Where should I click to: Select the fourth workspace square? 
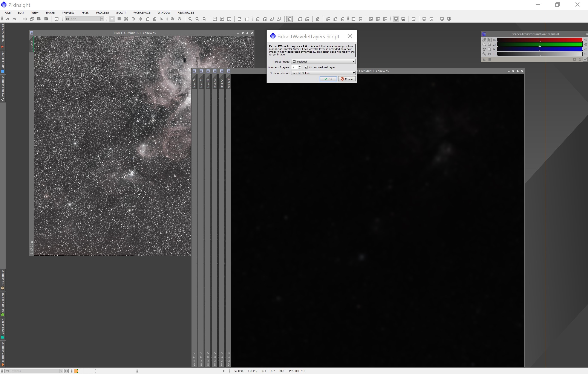91,371
